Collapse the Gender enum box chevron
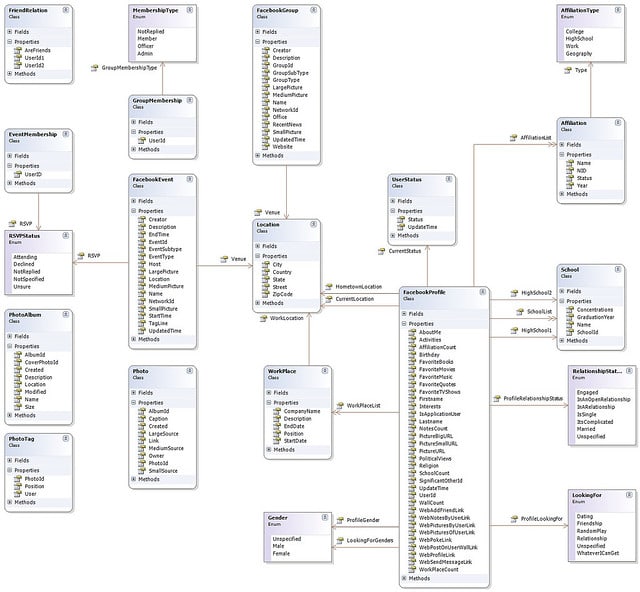Screen dimensions: 640x592 pyautogui.click(x=325, y=518)
